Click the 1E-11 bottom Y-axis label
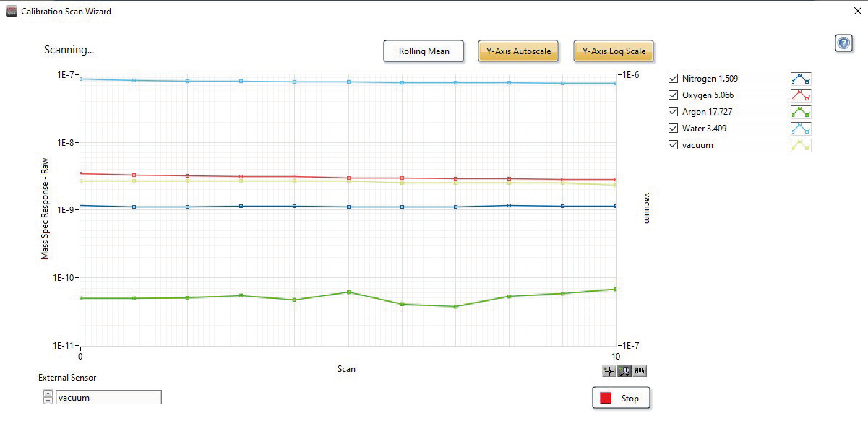868x426 pixels. tap(62, 345)
